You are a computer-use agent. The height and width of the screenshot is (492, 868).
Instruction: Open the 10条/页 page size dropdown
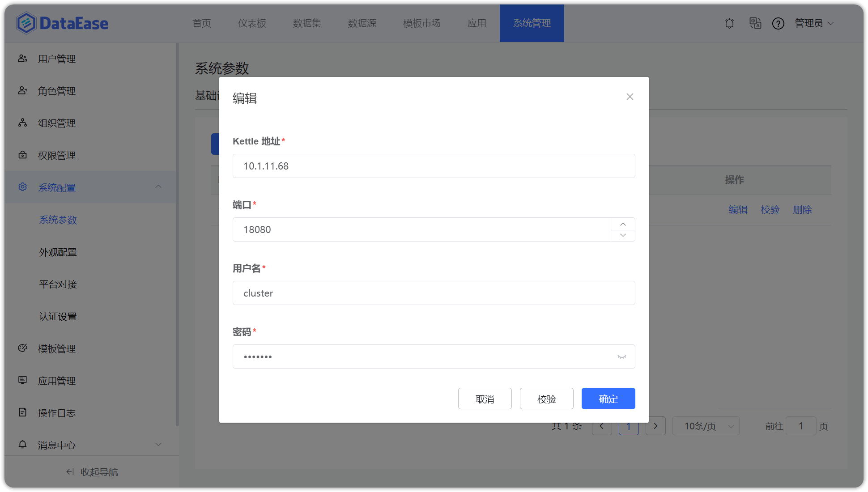pyautogui.click(x=706, y=426)
